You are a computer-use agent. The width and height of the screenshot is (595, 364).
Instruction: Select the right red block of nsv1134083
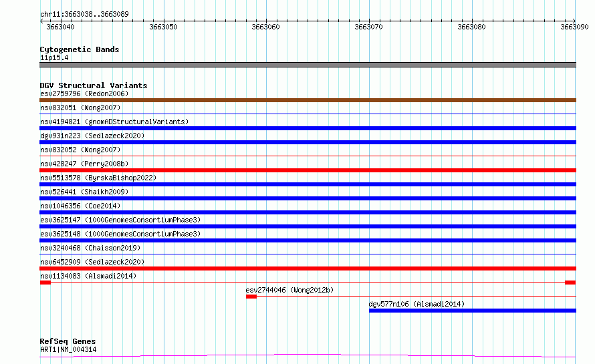click(570, 283)
